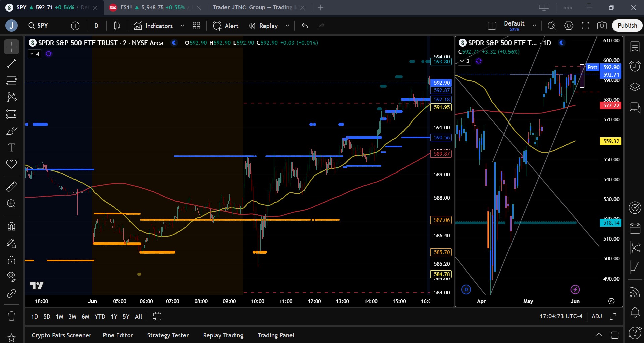Remove drawings with the trash icon
This screenshot has width=644, height=343.
point(11,316)
